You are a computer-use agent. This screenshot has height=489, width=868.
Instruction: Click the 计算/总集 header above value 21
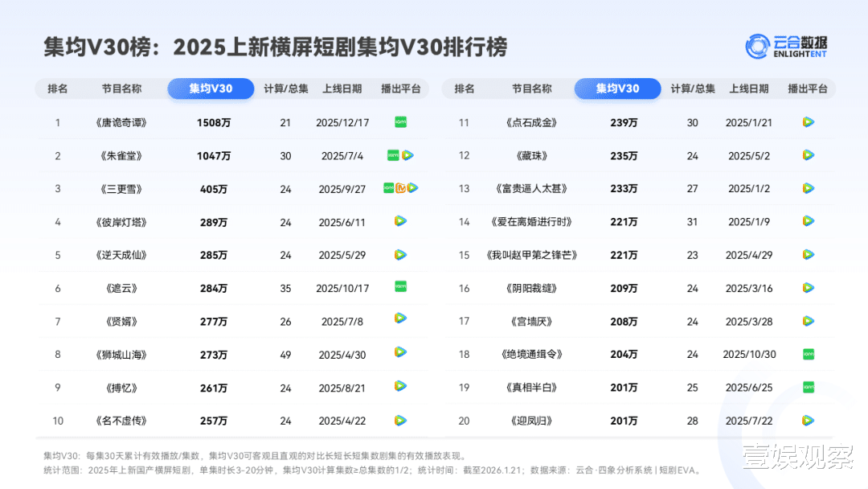click(x=285, y=88)
